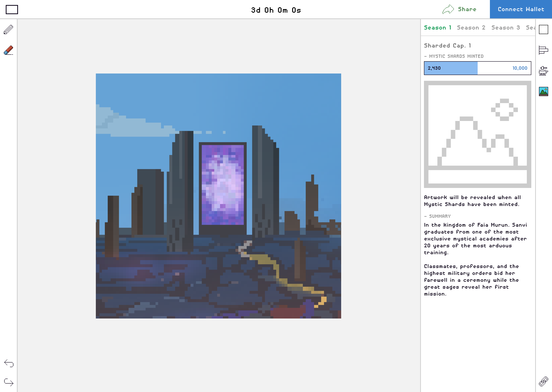552x392 pixels.
Task: Switch to the Season 2 tab
Action: [471, 28]
